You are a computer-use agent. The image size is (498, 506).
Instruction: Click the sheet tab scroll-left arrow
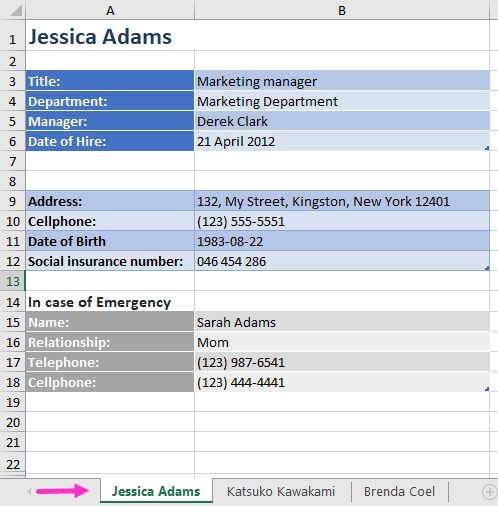coord(29,491)
